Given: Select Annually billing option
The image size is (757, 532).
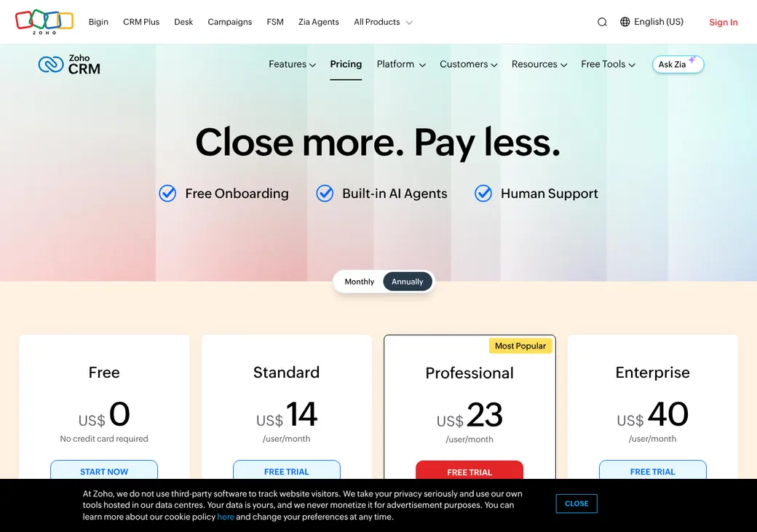Looking at the screenshot, I should (x=408, y=282).
